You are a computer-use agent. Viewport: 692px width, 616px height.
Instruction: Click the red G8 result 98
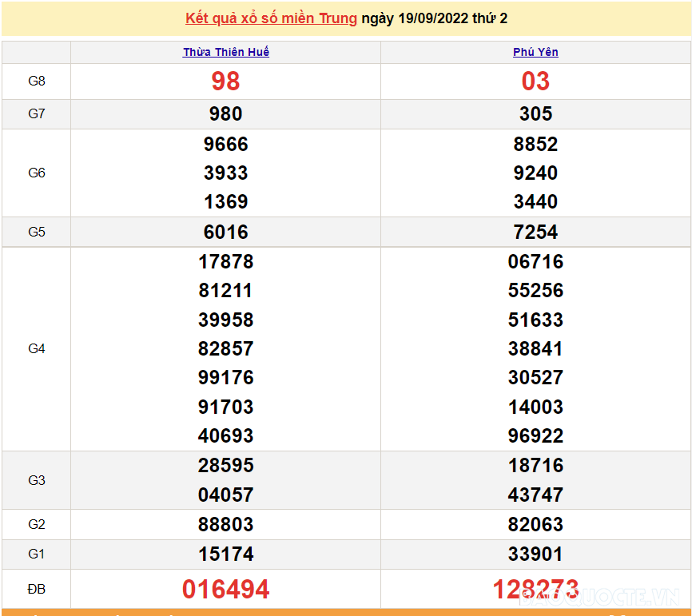click(x=225, y=81)
